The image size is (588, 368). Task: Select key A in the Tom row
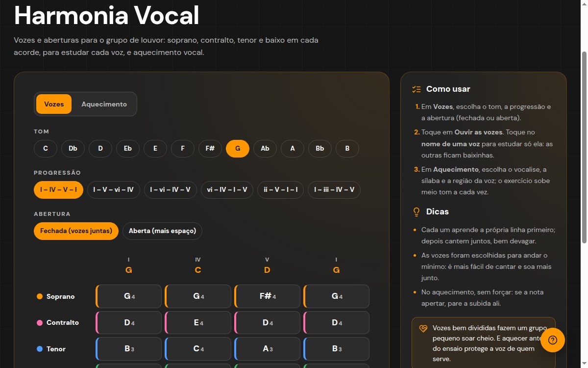click(293, 149)
